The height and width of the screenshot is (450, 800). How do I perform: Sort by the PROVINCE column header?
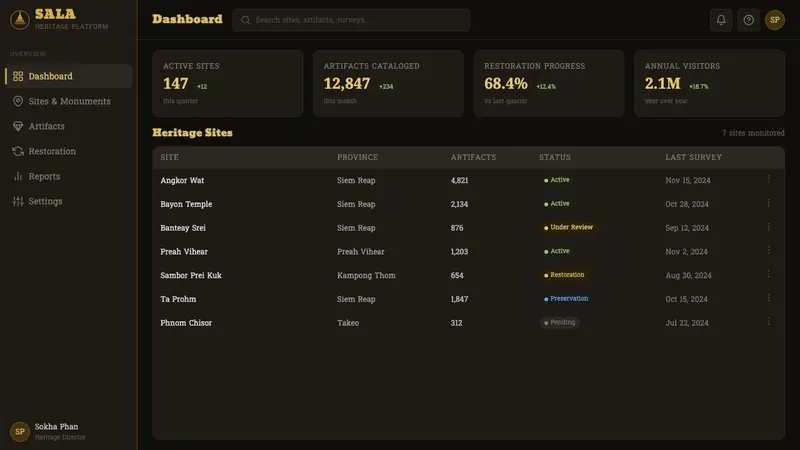click(x=357, y=157)
